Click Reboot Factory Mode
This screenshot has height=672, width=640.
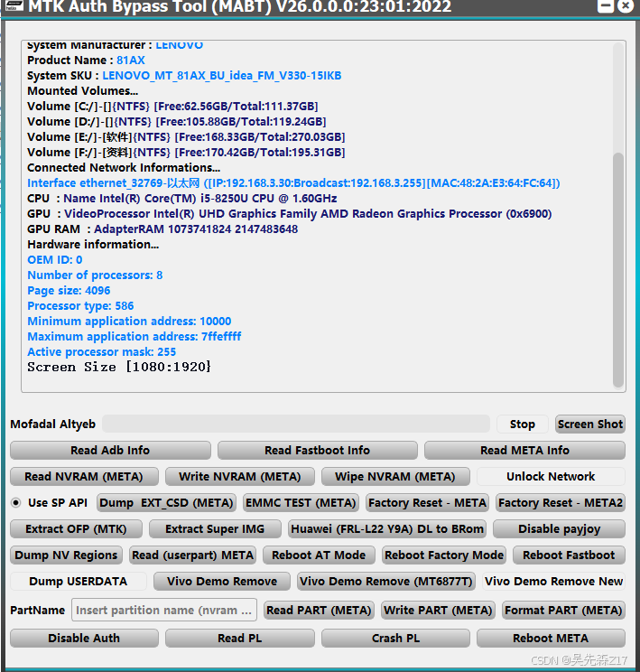(444, 555)
